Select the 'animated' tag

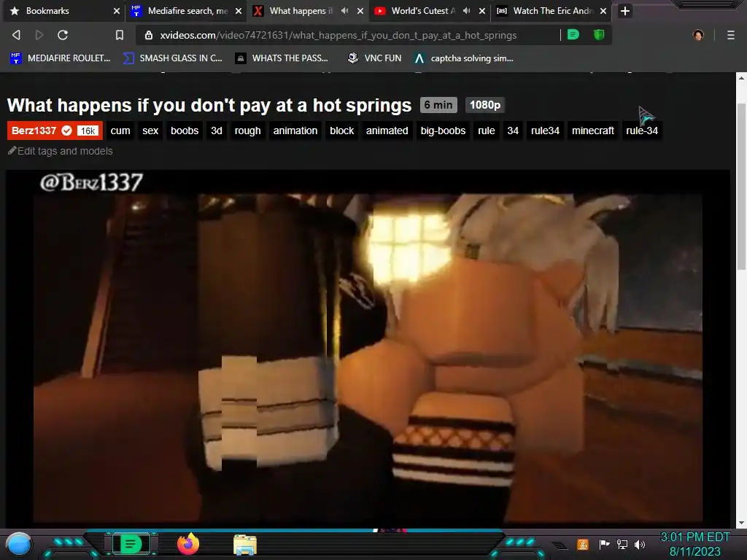click(x=387, y=131)
